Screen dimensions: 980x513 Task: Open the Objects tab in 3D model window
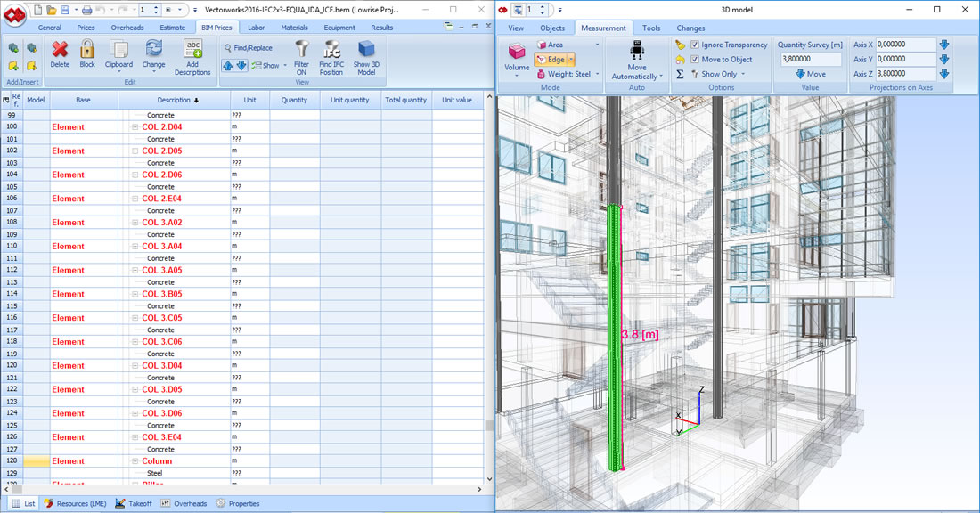[x=552, y=28]
